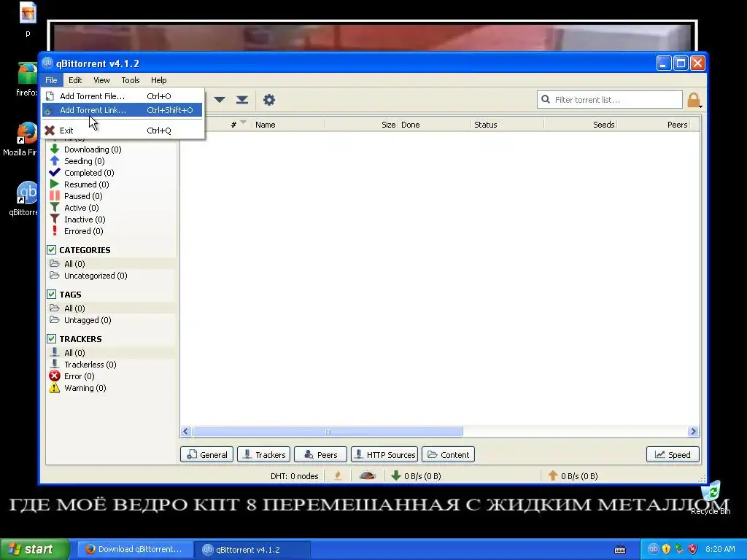
Task: Toggle the CATEGORIES checkbox
Action: 52,249
